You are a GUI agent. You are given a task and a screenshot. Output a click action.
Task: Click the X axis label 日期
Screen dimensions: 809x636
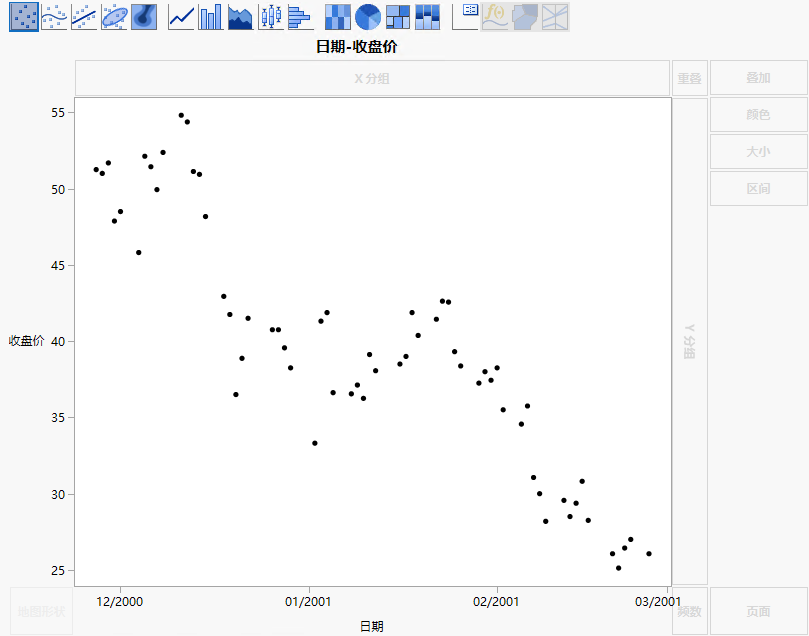tap(371, 626)
